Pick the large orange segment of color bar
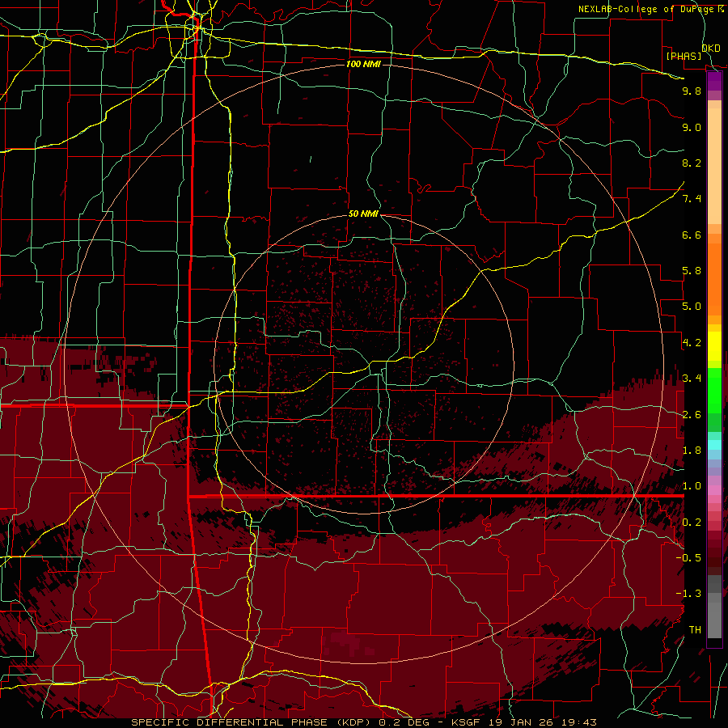The height and width of the screenshot is (728, 728). tap(714, 280)
